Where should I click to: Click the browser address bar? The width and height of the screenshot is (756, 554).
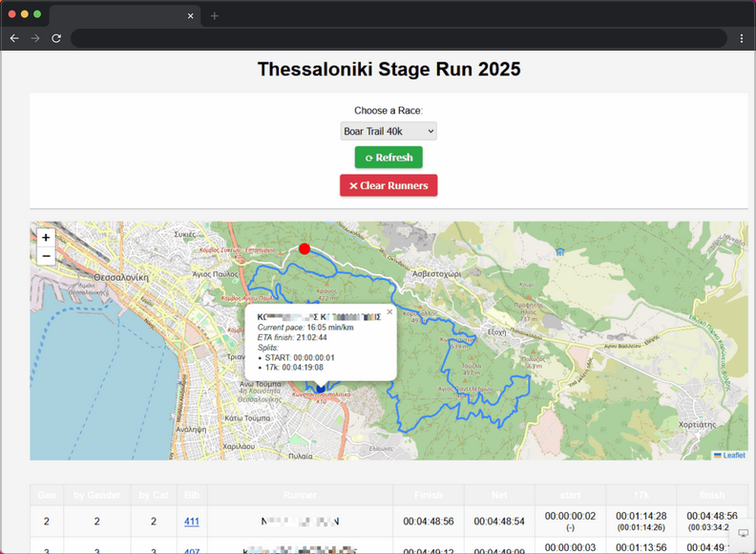(x=401, y=38)
